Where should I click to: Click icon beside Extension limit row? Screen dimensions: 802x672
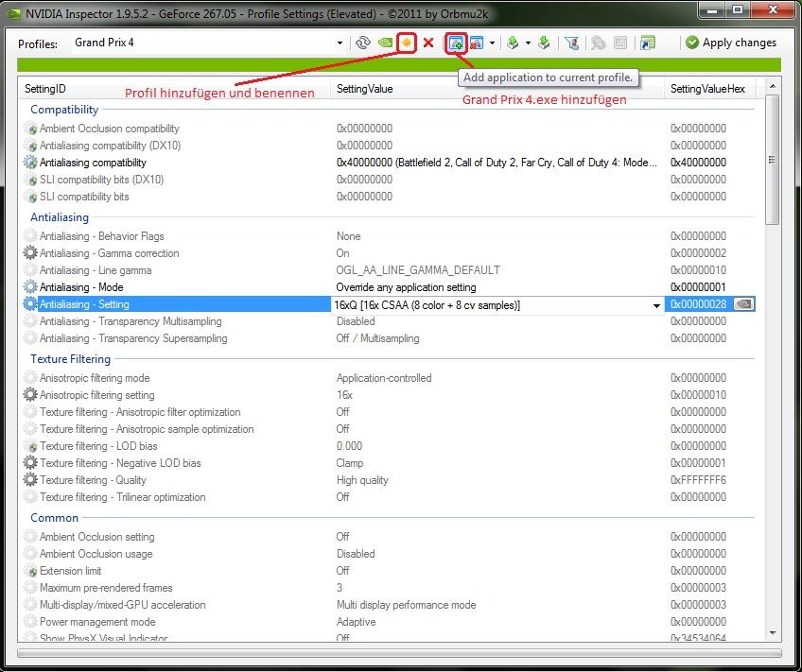pyautogui.click(x=30, y=571)
